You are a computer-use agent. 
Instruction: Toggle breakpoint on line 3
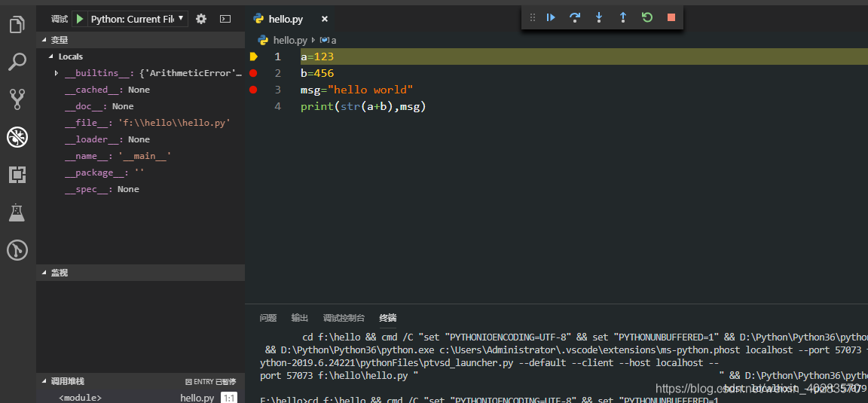click(x=253, y=90)
